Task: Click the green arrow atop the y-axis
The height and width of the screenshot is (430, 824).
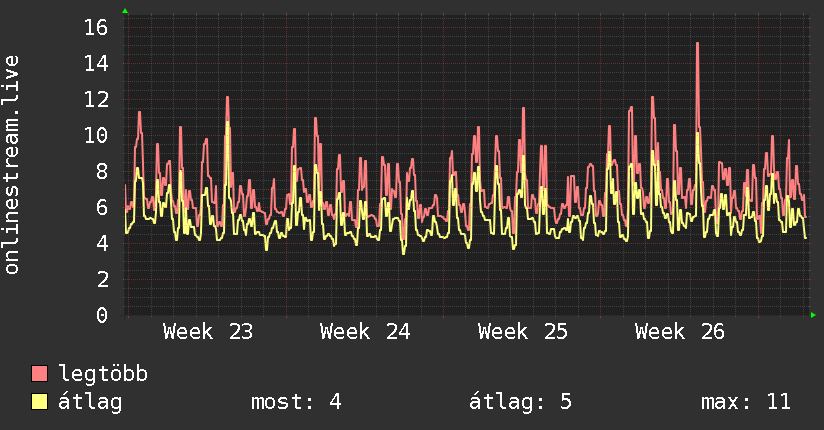Action: [x=125, y=11]
